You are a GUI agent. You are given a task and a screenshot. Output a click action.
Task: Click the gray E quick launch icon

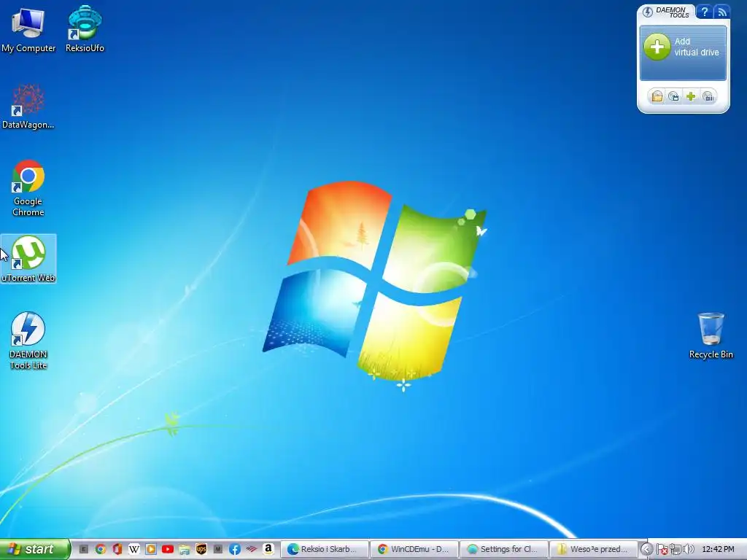click(83, 549)
